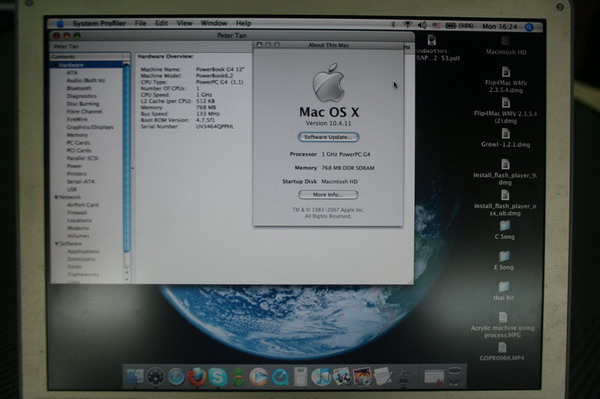Select Acrylic machine using process.MPG file

(x=502, y=325)
